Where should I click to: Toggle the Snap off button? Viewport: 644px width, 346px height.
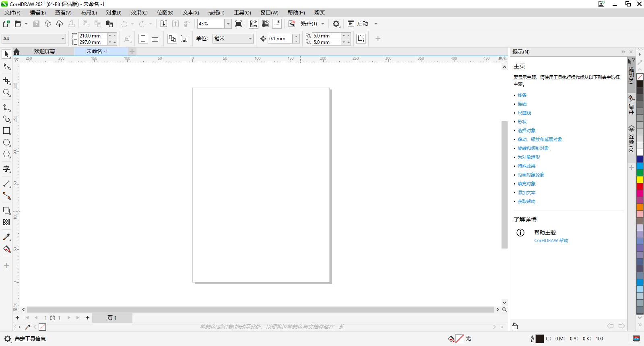(292, 24)
